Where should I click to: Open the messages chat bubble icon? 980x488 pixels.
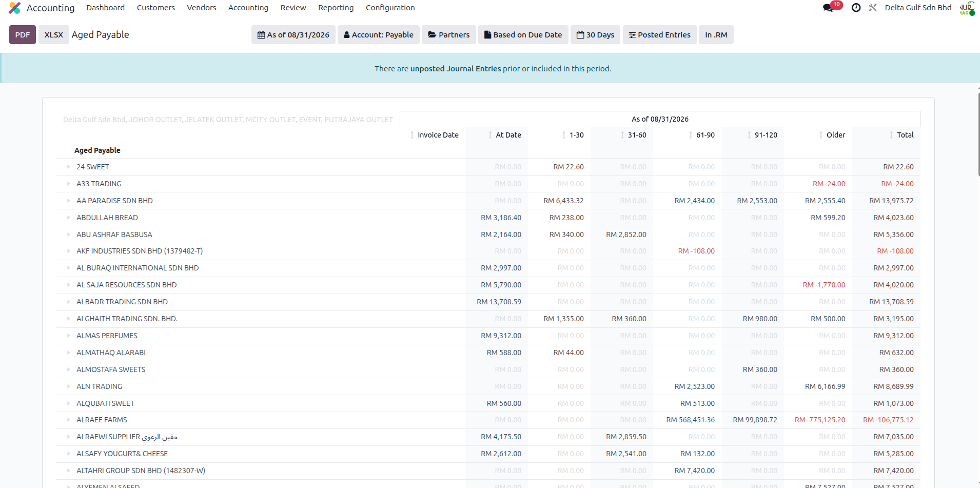tap(828, 8)
